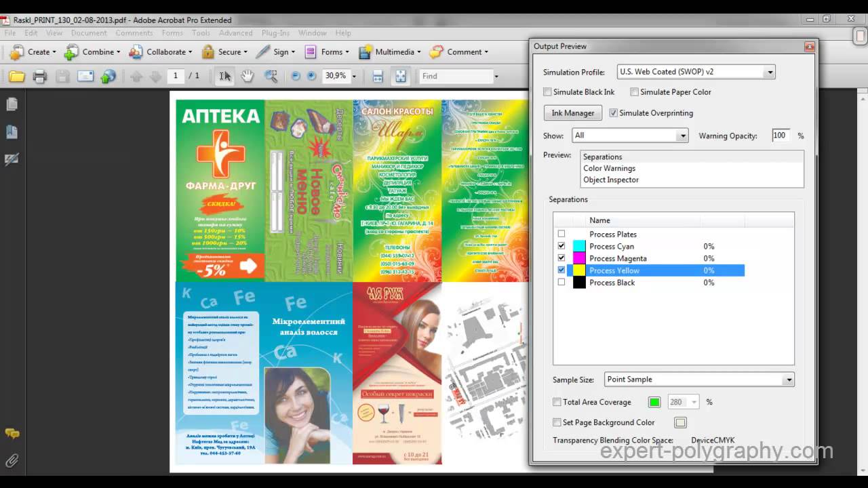
Task: Click the Open folder icon in toolbar
Action: tap(17, 77)
